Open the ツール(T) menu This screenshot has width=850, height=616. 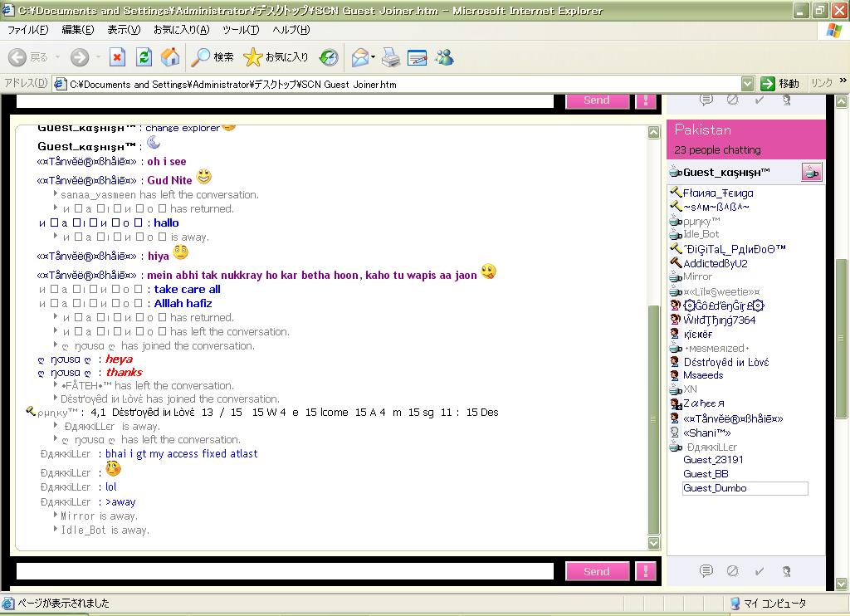click(x=241, y=30)
